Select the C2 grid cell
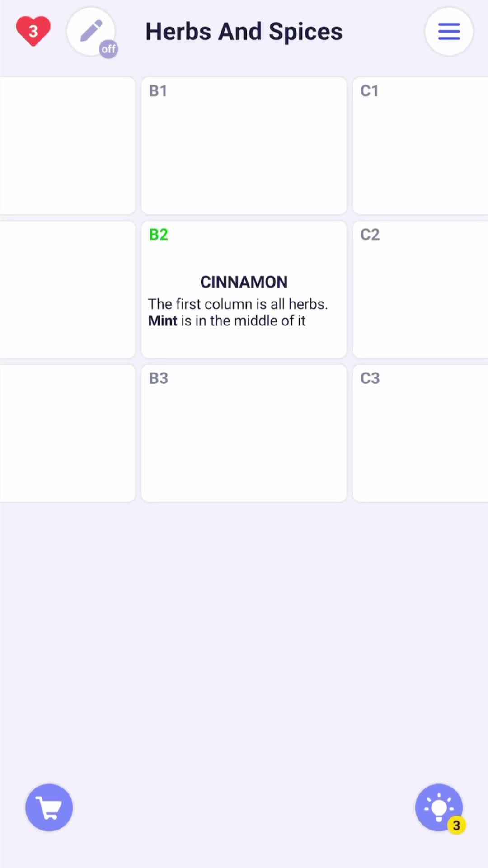This screenshot has height=868, width=488. 420,289
